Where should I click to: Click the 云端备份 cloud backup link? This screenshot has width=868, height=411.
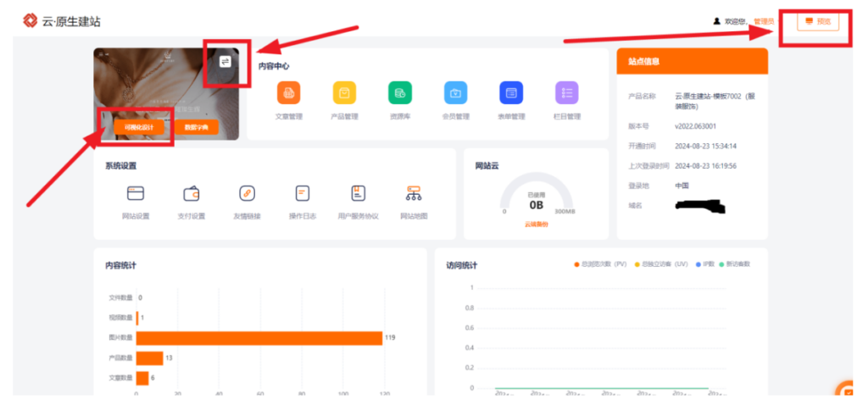coord(537,225)
